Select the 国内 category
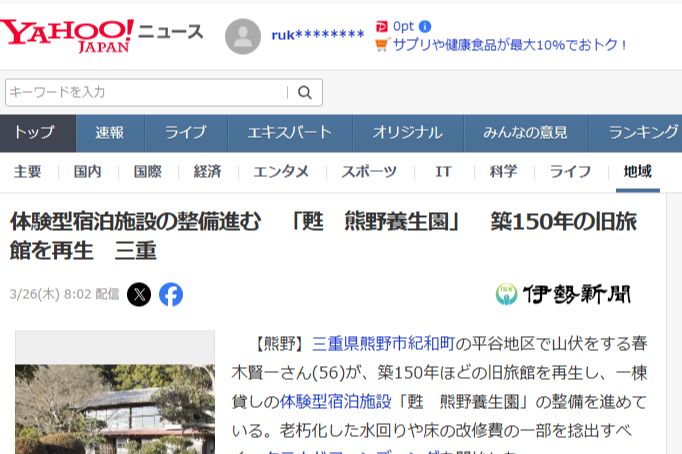This screenshot has height=454, width=682. click(x=88, y=171)
